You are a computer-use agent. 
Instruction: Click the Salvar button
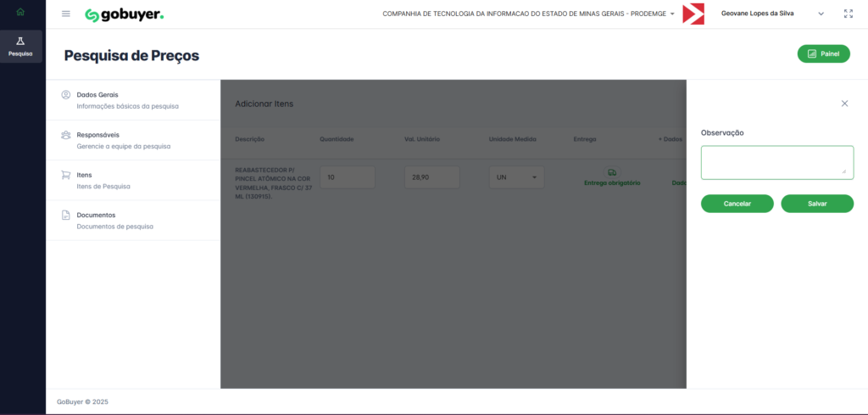(x=817, y=204)
